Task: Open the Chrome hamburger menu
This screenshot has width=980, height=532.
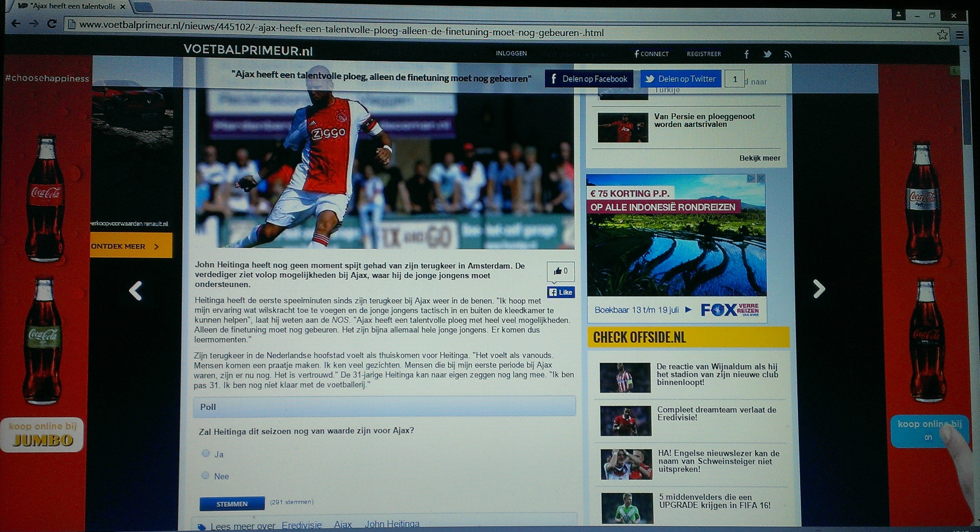Action: point(959,35)
